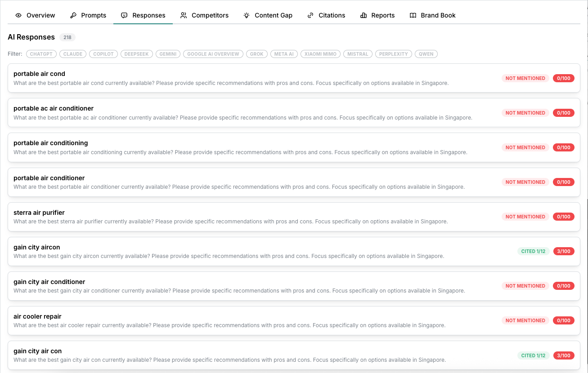Toggle the CHATGPT filter chip
This screenshot has height=373, width=588.
coord(41,54)
